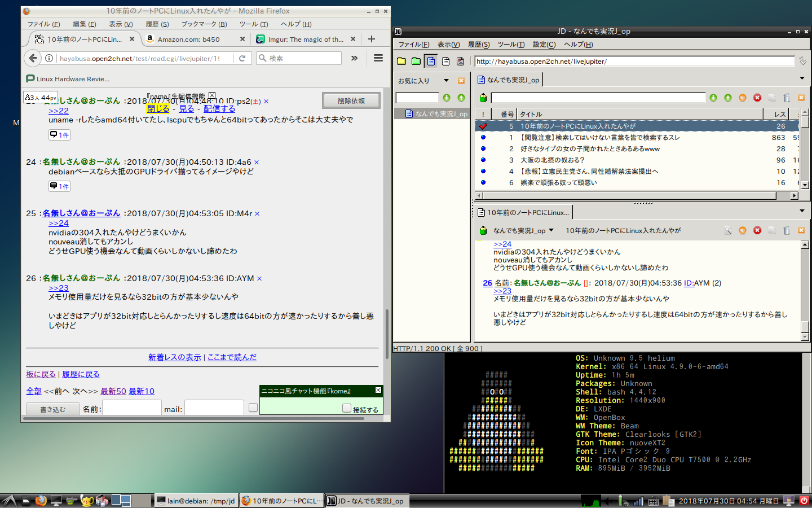Stop thread loading with red X icon
The image size is (812, 508).
point(757,230)
